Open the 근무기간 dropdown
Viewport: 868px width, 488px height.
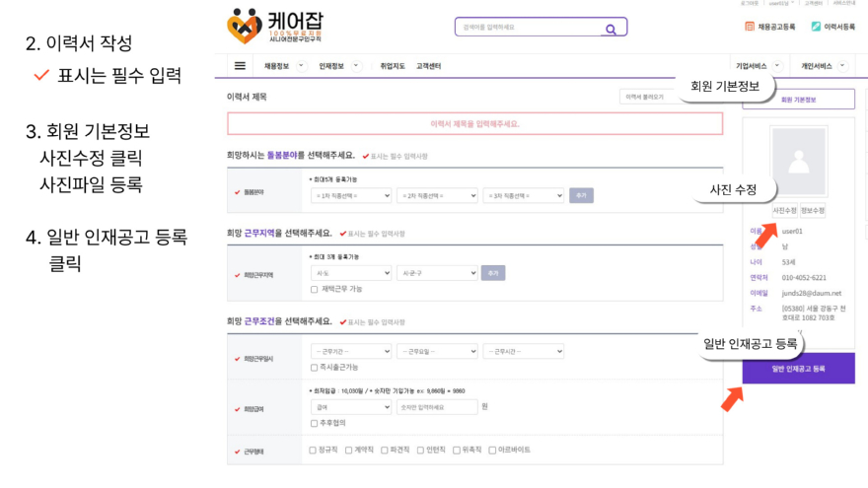(x=350, y=351)
